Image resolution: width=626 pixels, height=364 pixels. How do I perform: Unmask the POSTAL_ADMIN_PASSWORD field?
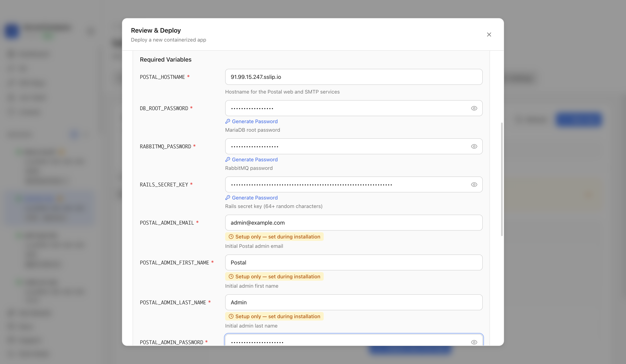point(474,342)
